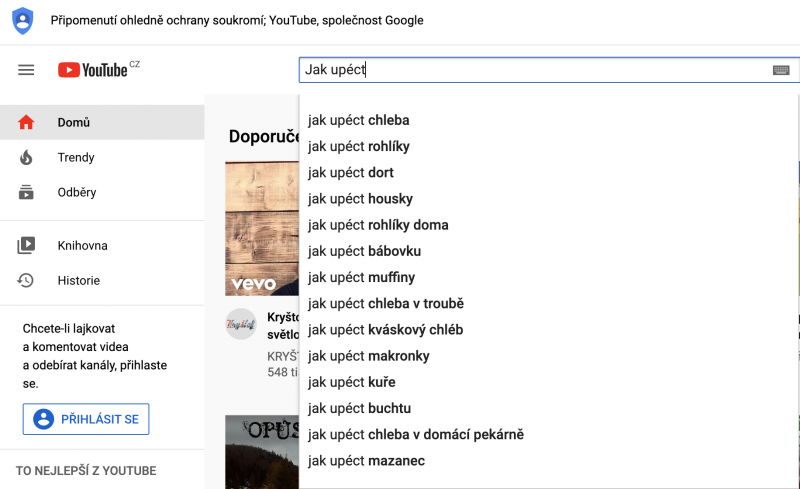
Task: Click the Kryštof channel avatar
Action: 241,324
